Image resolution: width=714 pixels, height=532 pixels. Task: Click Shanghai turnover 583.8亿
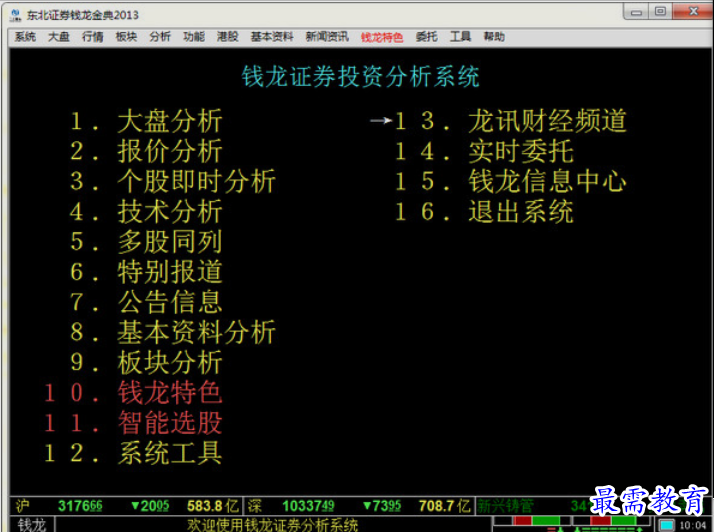coord(213,506)
